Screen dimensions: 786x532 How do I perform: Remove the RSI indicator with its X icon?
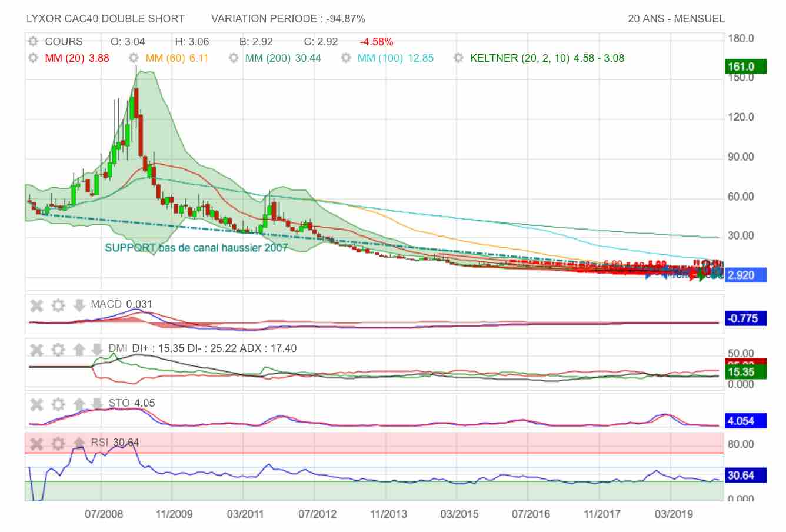pos(37,444)
